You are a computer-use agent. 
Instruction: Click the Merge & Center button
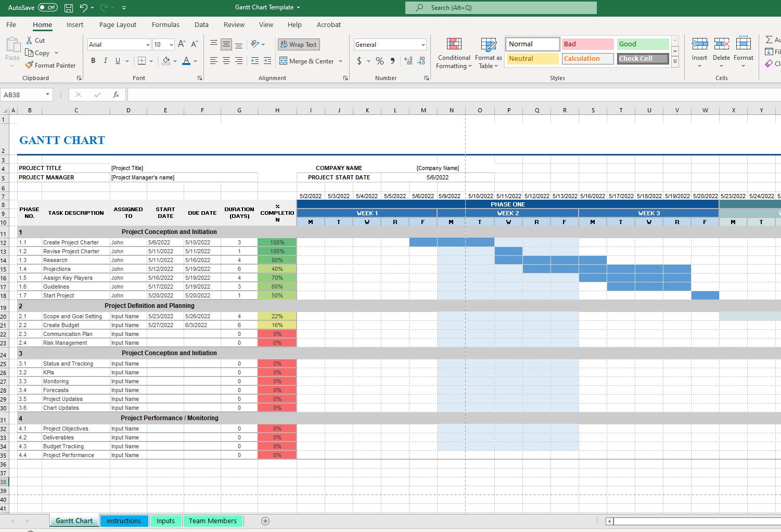coord(309,61)
